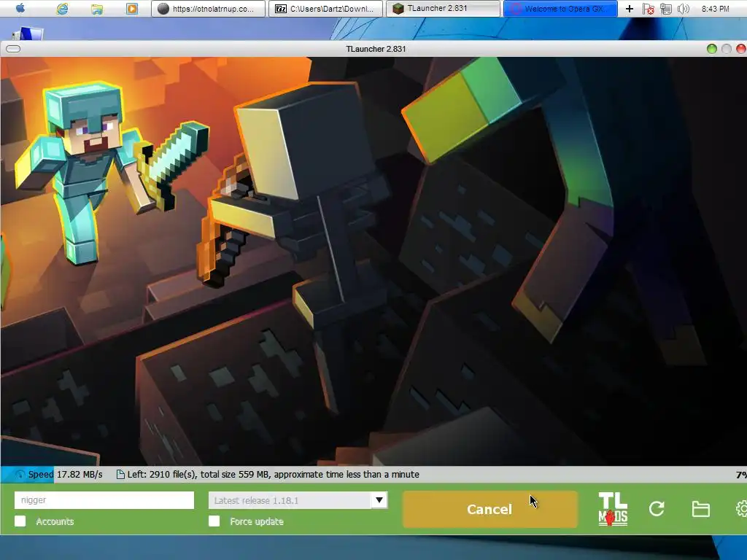Click the version dropdown arrow button
This screenshot has width=747, height=560.
click(379, 500)
